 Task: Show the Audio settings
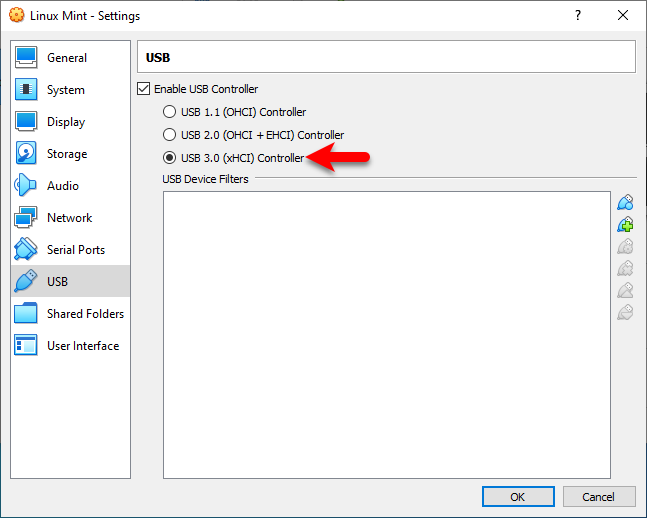tap(63, 186)
